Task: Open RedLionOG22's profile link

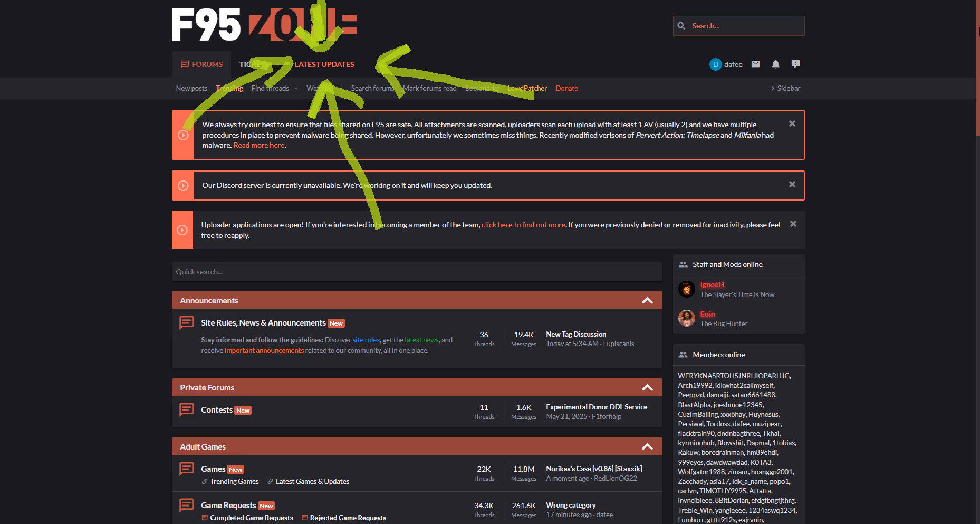Action: (x=616, y=478)
